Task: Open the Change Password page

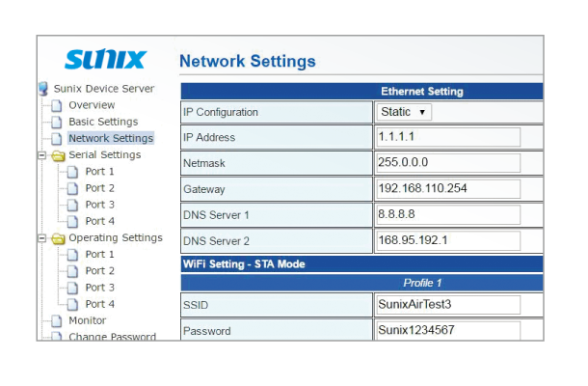Action: click(x=112, y=337)
